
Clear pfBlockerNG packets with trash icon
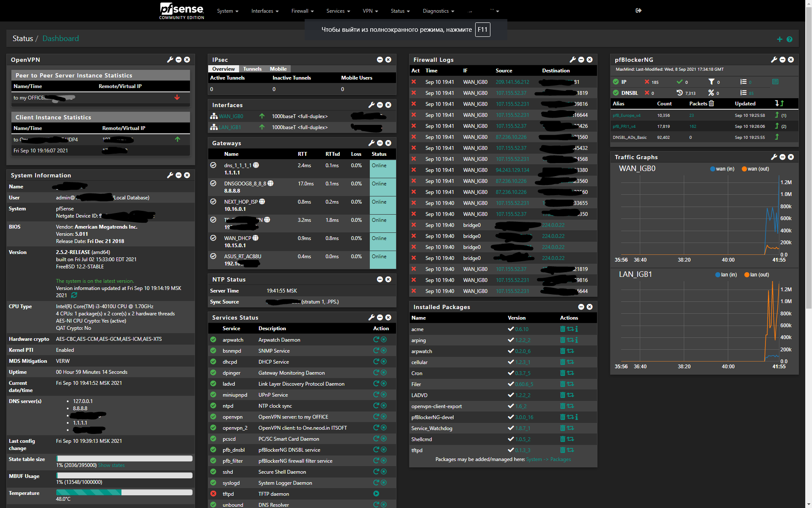coord(711,103)
